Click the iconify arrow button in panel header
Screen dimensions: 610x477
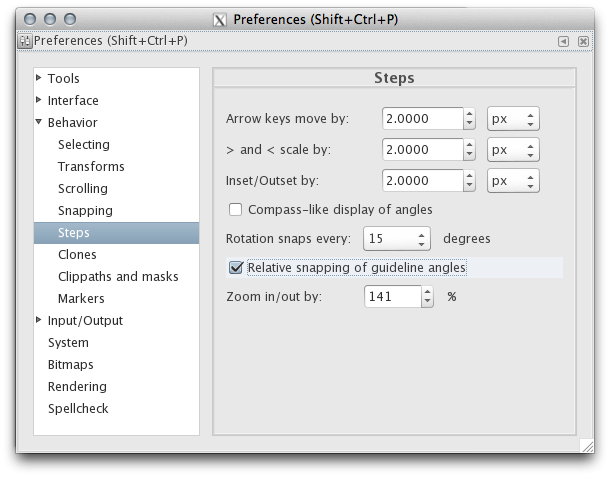point(563,41)
